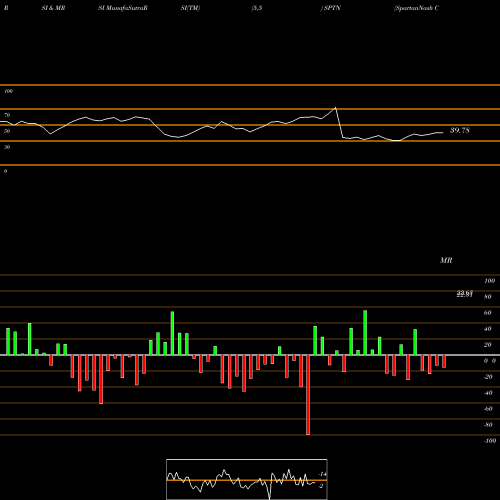Click the SPTN ticker text in header
500x500 pixels.
point(332,8)
